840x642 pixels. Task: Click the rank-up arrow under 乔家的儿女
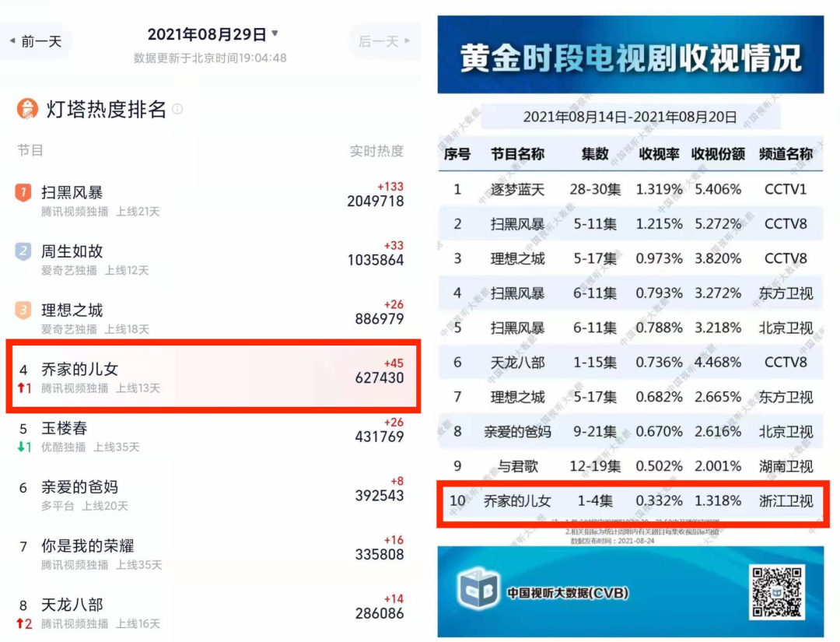[x=25, y=388]
